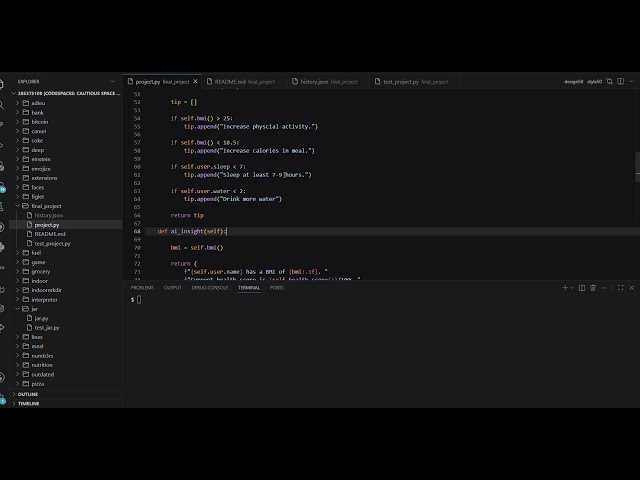Image resolution: width=640 pixels, height=480 pixels.
Task: Open the interpreter folder
Action: (44, 300)
